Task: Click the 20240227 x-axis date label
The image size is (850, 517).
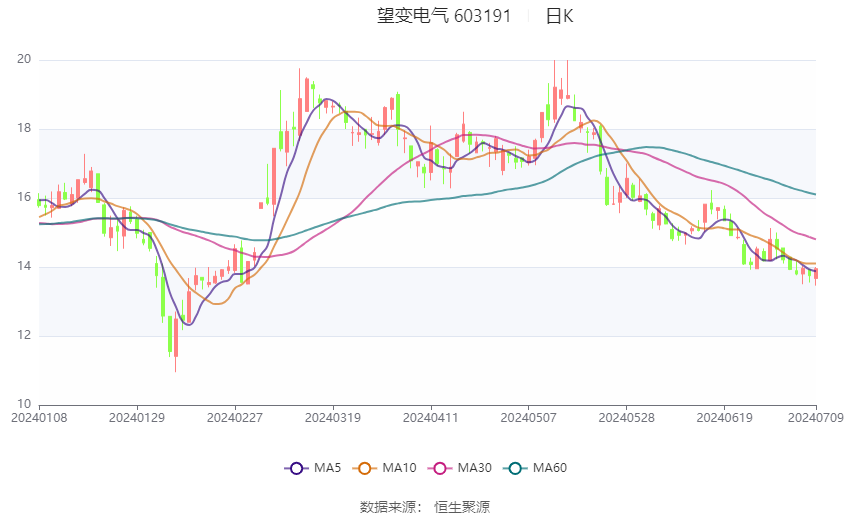Action: [235, 418]
